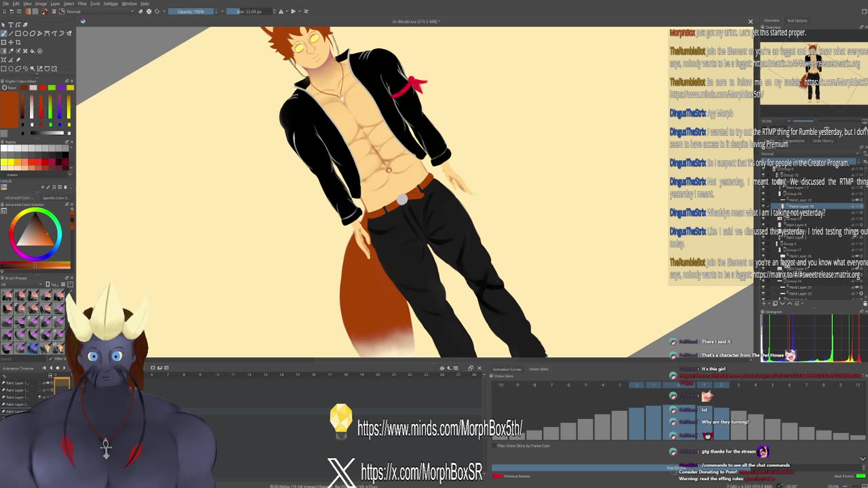Select the Rectangle shape tool
This screenshot has width=868, height=488.
(x=18, y=33)
